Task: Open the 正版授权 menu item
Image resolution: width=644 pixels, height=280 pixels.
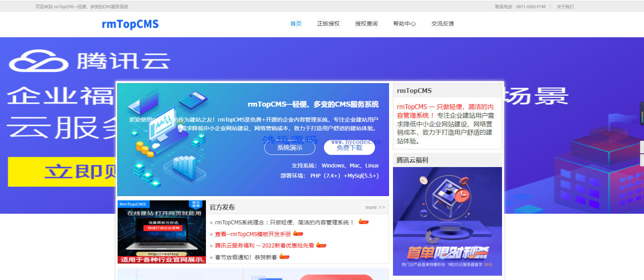Action: pos(328,24)
